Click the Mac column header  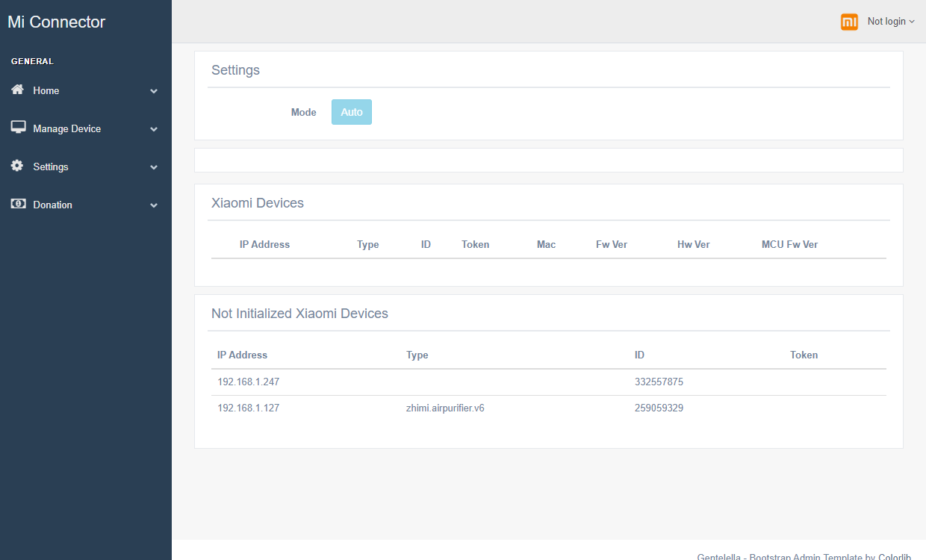click(547, 244)
